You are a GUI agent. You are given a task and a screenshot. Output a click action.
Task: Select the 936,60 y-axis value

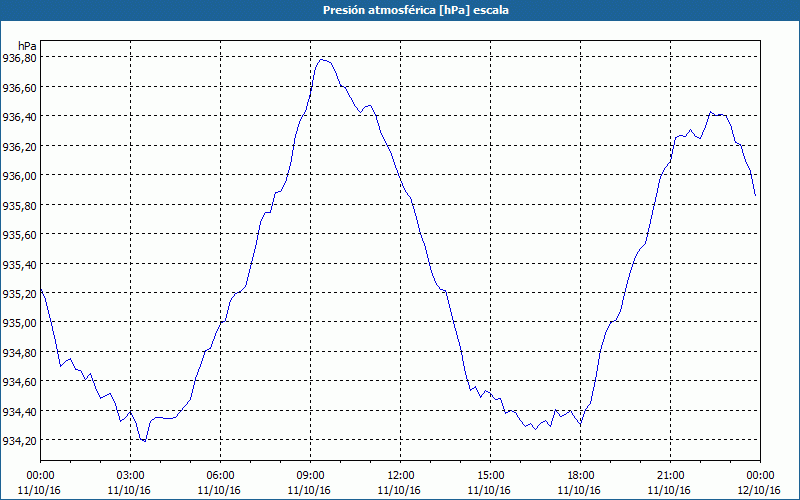[x=19, y=88]
